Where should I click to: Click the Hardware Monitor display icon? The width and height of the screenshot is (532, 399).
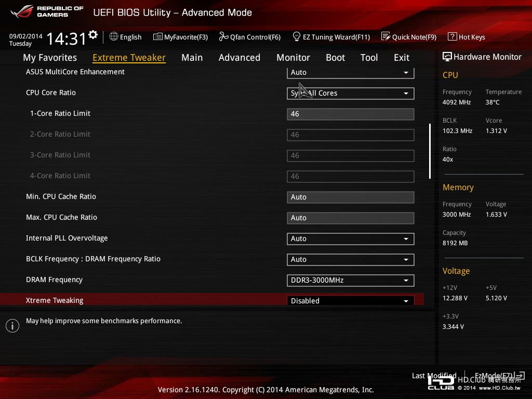447,57
